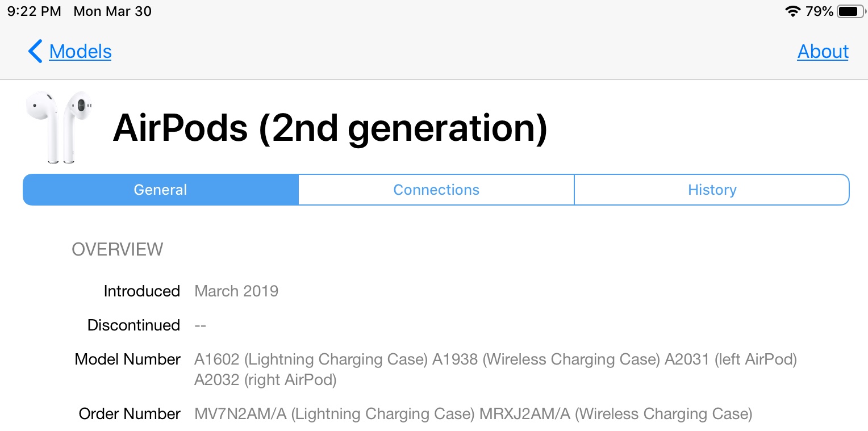The height and width of the screenshot is (431, 868).
Task: Tap the Introduced March 2019 value
Action: point(236,291)
